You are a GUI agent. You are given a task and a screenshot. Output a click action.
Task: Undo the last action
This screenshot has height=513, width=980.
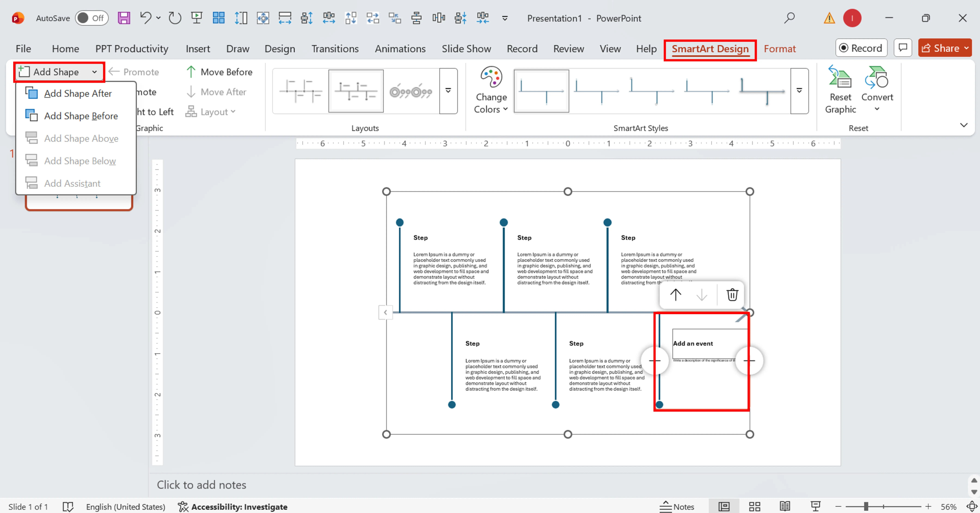(x=146, y=18)
